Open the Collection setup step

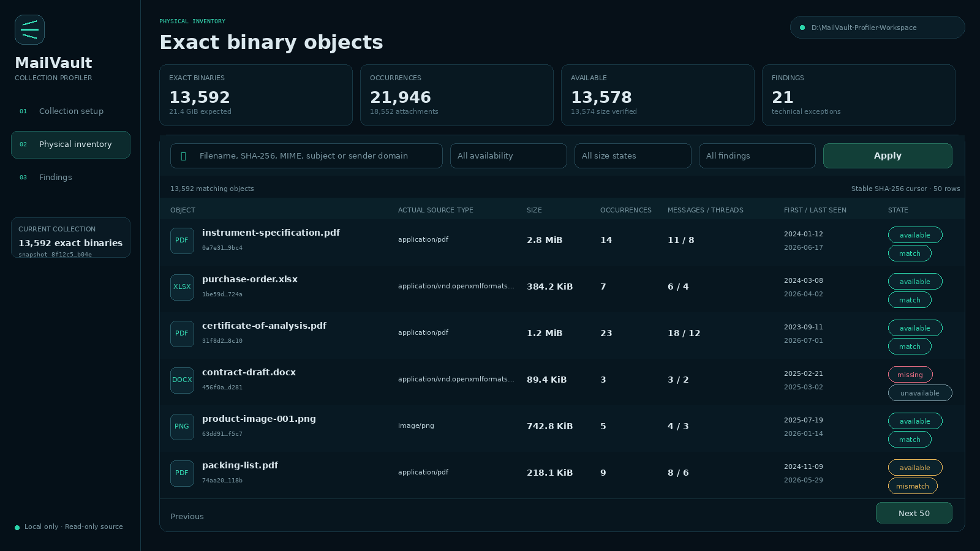point(70,111)
